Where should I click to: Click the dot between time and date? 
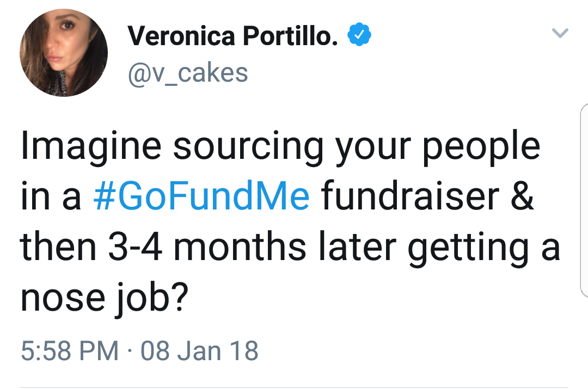click(x=130, y=351)
